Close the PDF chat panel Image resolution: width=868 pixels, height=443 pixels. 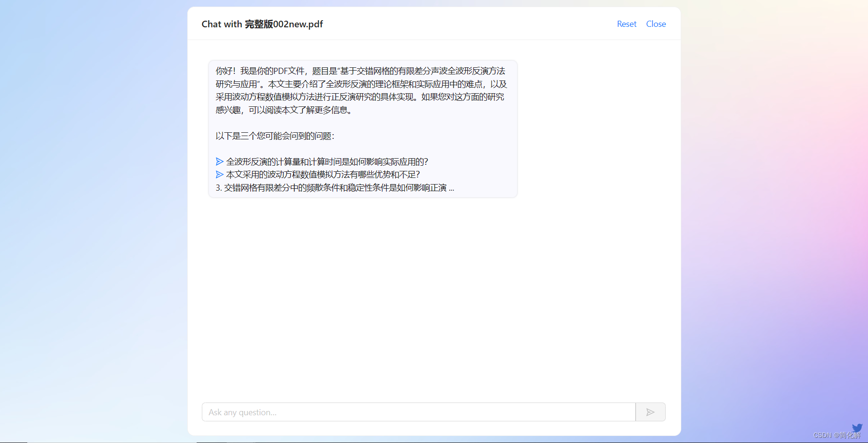point(656,24)
